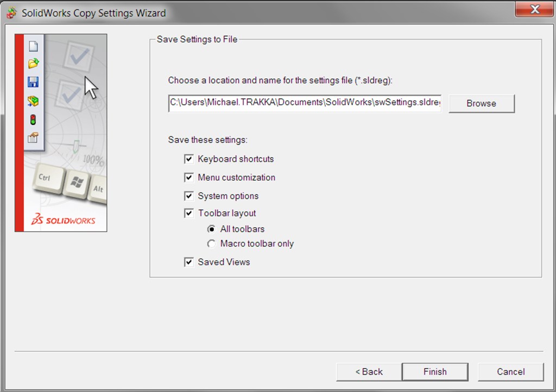Choose the Macro toolbar only option

[x=211, y=244]
